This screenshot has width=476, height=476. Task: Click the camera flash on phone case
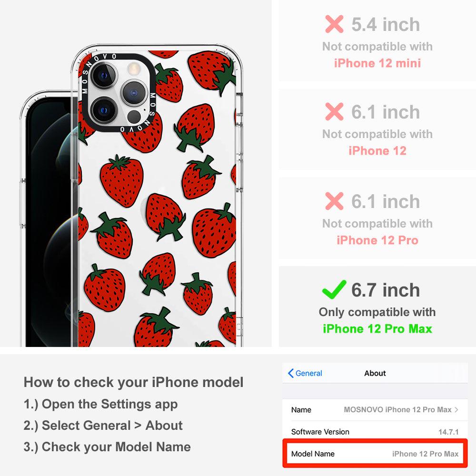tap(133, 69)
